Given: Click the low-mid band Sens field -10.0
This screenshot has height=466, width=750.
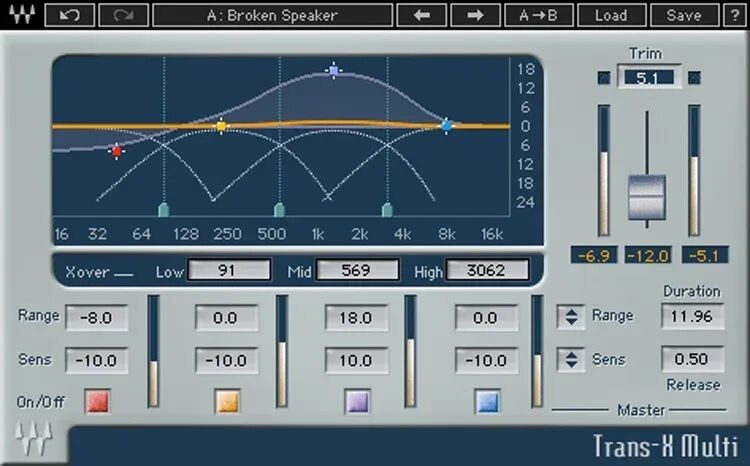Looking at the screenshot, I should tap(227, 360).
